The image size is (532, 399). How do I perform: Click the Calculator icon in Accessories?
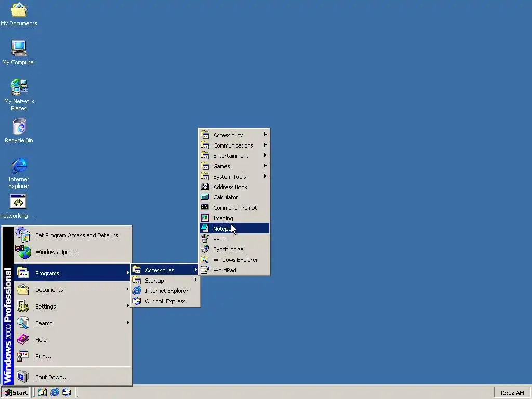click(205, 197)
